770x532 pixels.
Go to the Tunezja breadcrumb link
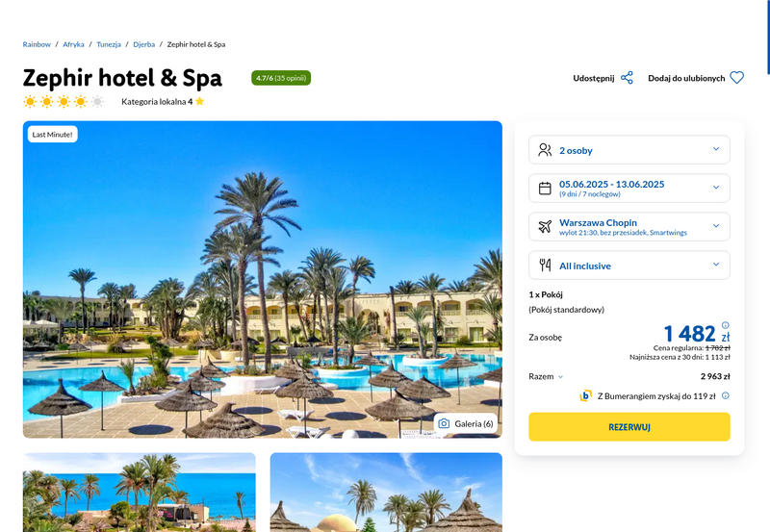(109, 44)
